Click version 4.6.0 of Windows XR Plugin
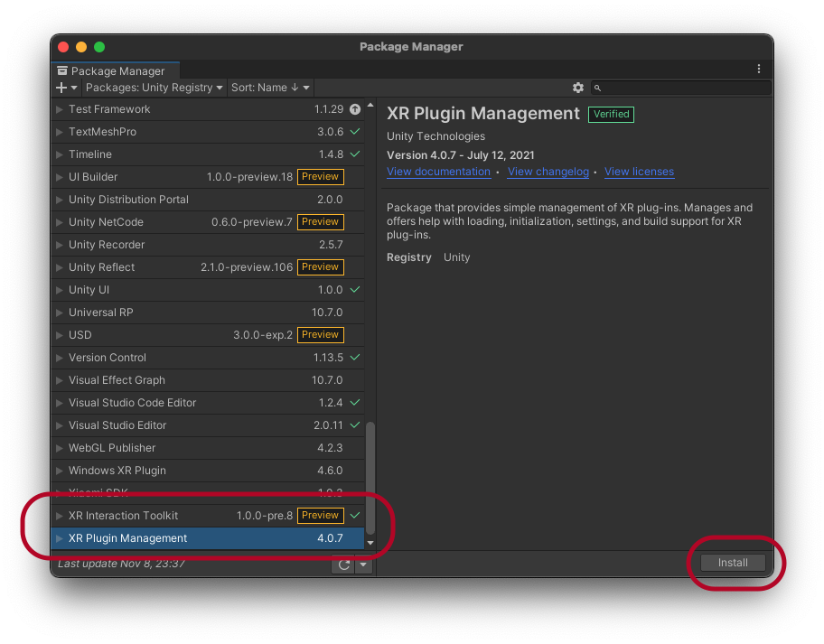 click(330, 471)
